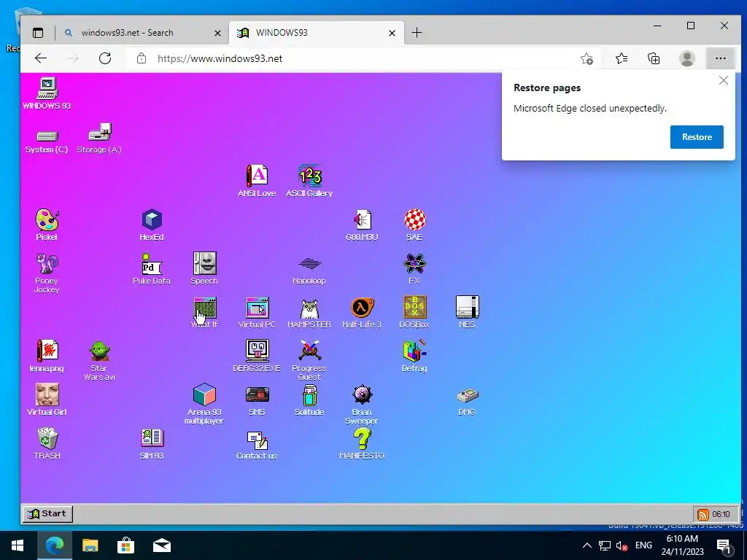The width and height of the screenshot is (747, 560).
Task: Show hidden system tray icons
Action: (x=587, y=545)
